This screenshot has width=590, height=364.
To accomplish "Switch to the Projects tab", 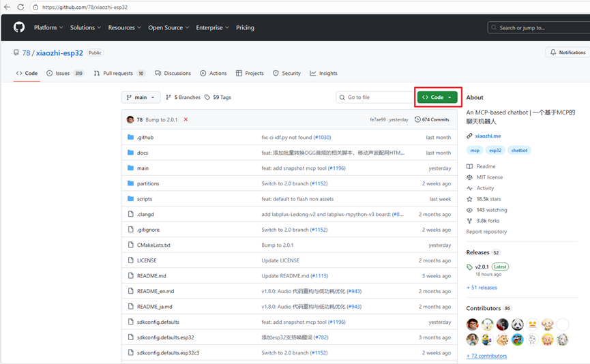I will coord(250,73).
